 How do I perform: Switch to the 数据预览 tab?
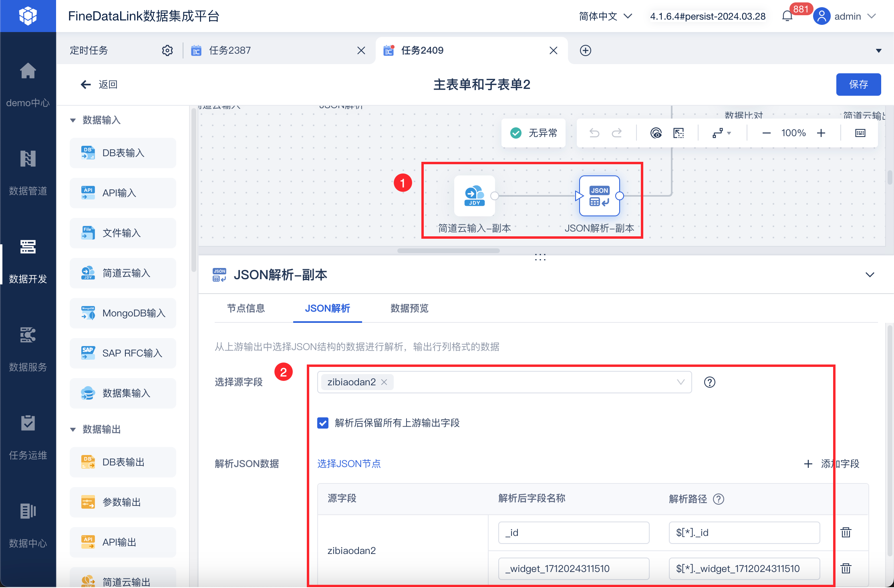tap(409, 308)
